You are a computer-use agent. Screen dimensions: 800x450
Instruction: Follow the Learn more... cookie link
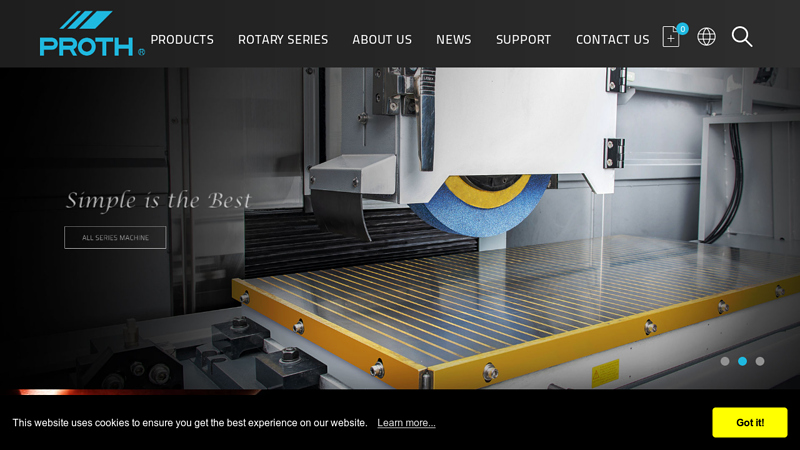(x=407, y=423)
